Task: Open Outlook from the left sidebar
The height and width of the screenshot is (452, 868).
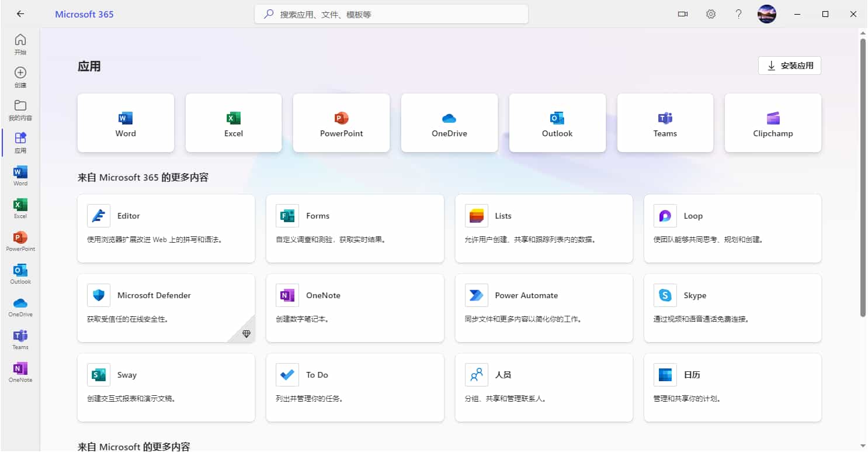Action: [x=20, y=274]
